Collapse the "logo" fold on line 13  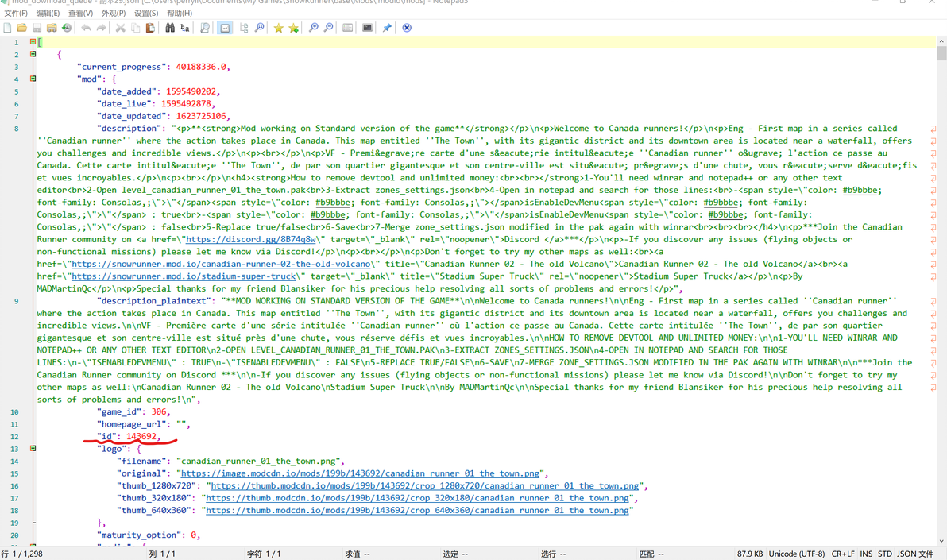(x=33, y=448)
